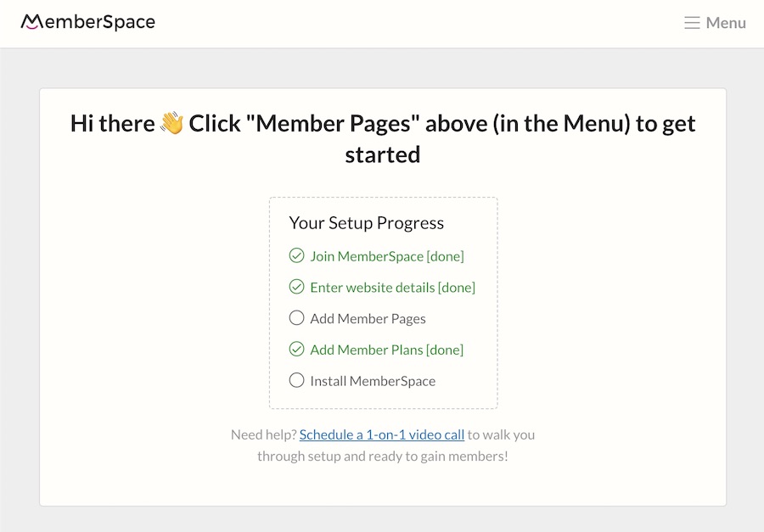
Task: Open the Add Member Plans [done] step
Action: coord(387,350)
